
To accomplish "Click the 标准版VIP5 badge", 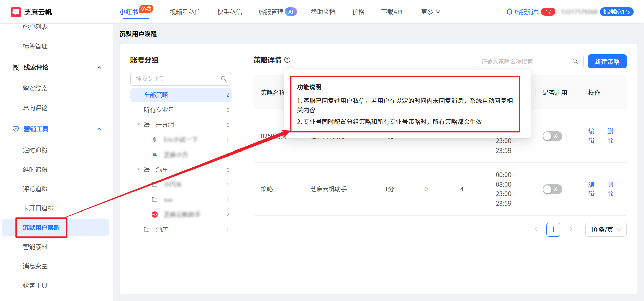I will [x=616, y=12].
